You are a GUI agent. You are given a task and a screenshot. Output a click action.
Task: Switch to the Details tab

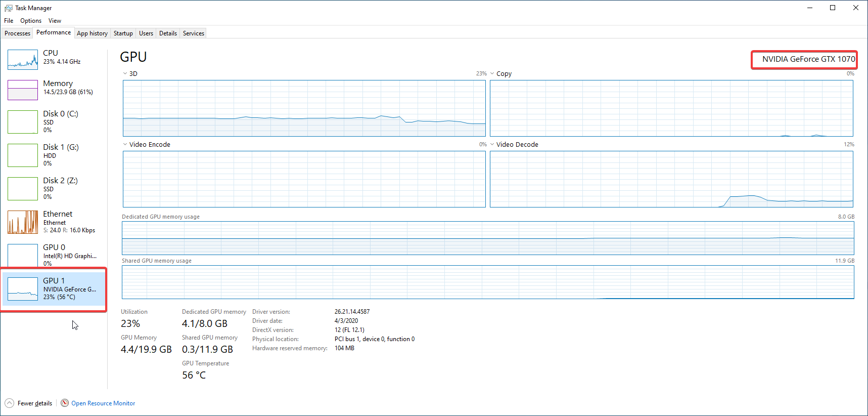(168, 33)
